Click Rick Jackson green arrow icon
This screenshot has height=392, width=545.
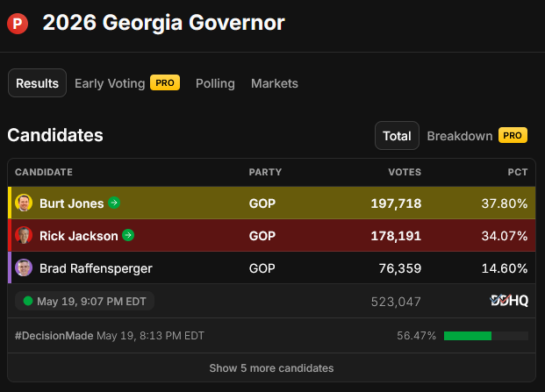point(128,235)
